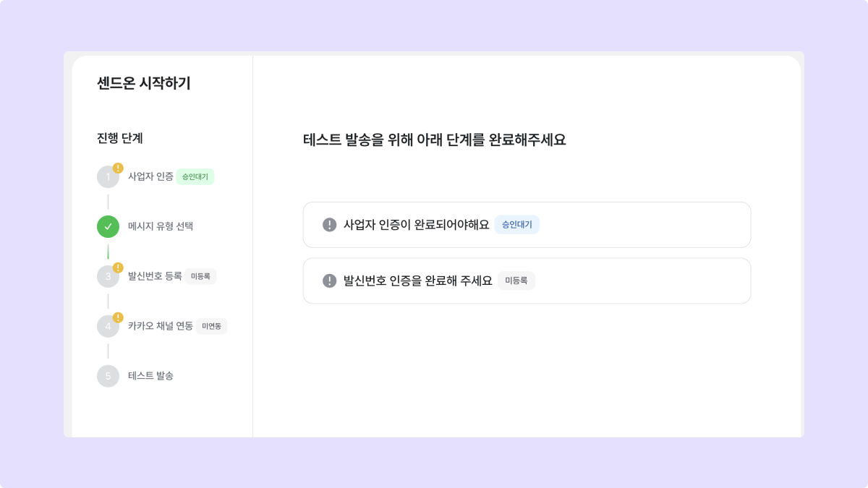
Task: Click the step 1 circle icon
Action: click(107, 177)
